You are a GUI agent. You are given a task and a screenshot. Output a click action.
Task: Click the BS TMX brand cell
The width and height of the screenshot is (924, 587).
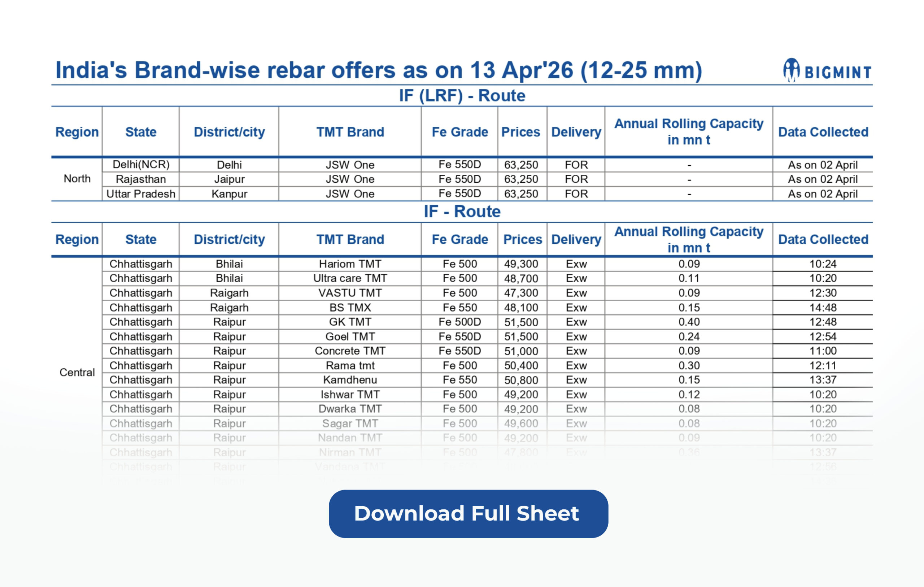pyautogui.click(x=350, y=308)
